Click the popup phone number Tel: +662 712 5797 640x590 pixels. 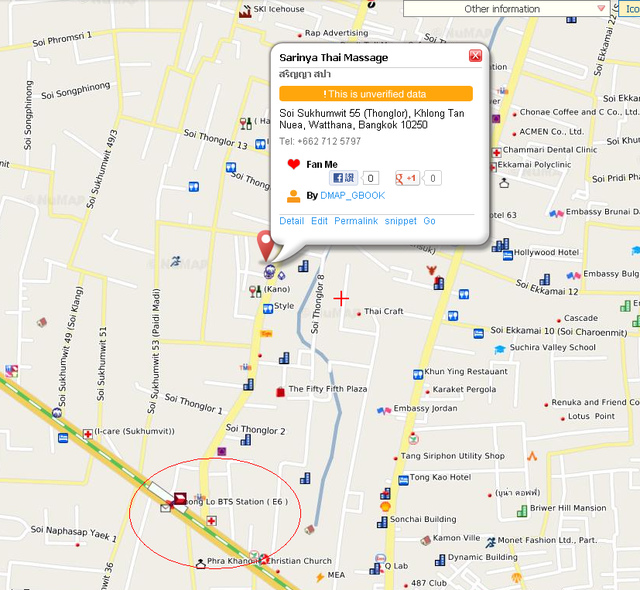[320, 141]
